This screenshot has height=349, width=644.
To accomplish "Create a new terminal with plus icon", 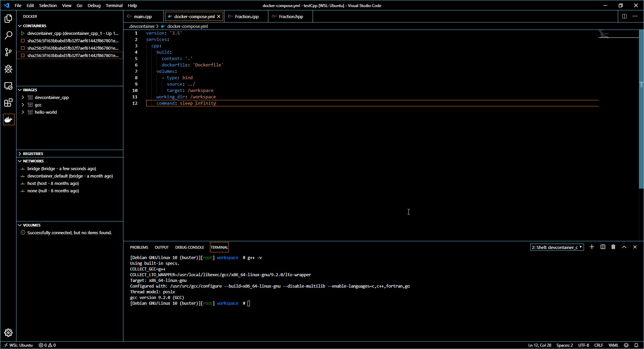I will pyautogui.click(x=592, y=247).
